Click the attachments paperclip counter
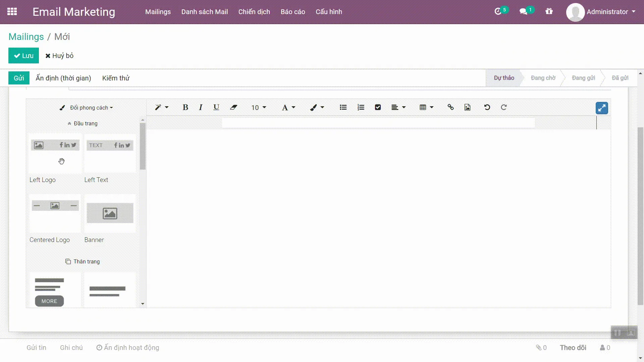Screen dimensions: 644x362 541,348
